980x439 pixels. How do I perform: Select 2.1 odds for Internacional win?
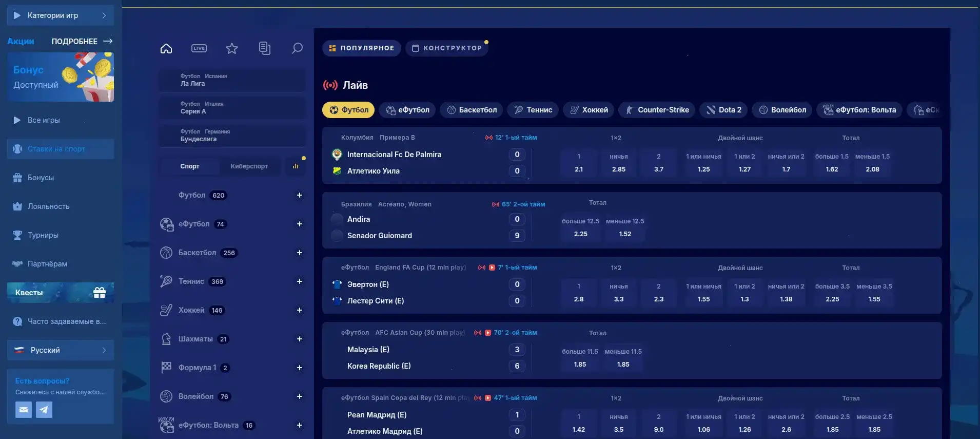579,163
